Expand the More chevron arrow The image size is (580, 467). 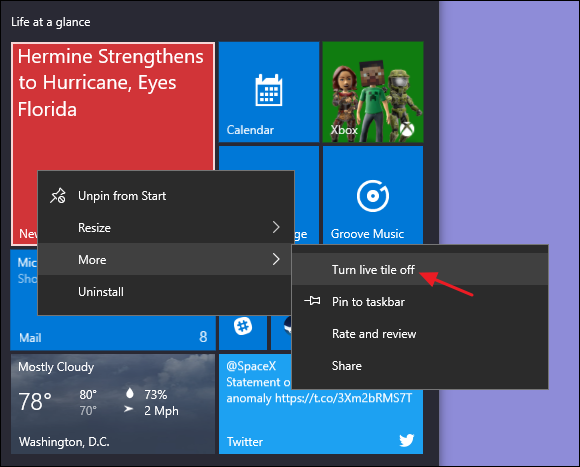(x=276, y=259)
